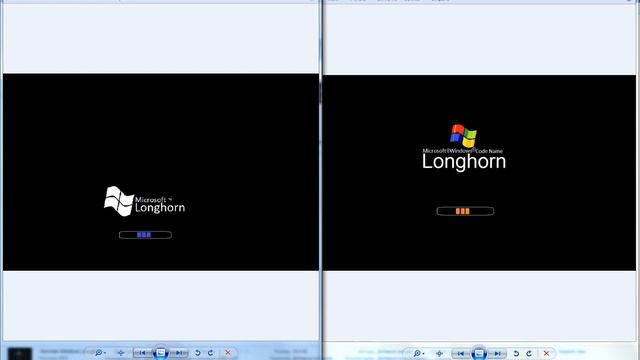Go to next image in right viewer

click(498, 353)
